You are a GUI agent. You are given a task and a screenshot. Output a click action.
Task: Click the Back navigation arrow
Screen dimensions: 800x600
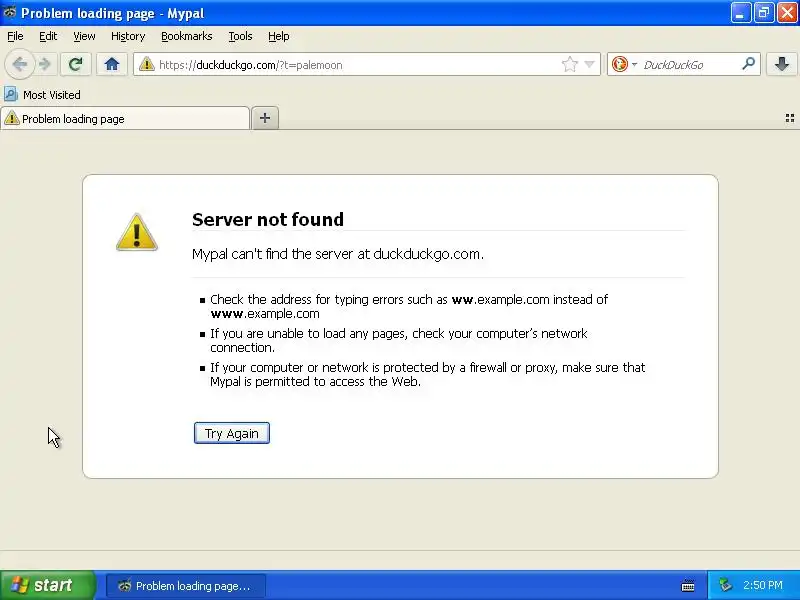19,64
